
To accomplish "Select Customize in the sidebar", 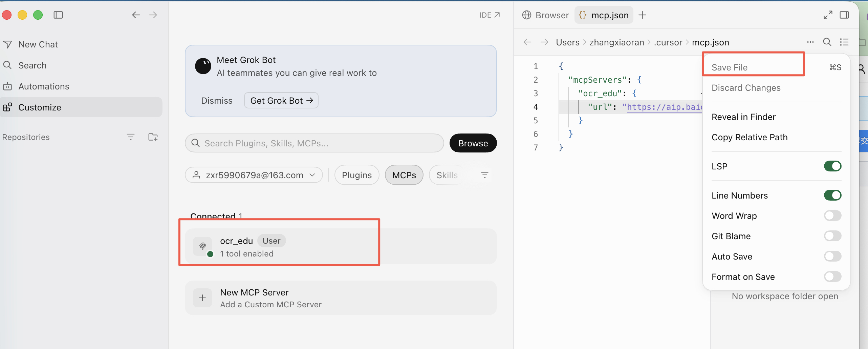I will 81,107.
